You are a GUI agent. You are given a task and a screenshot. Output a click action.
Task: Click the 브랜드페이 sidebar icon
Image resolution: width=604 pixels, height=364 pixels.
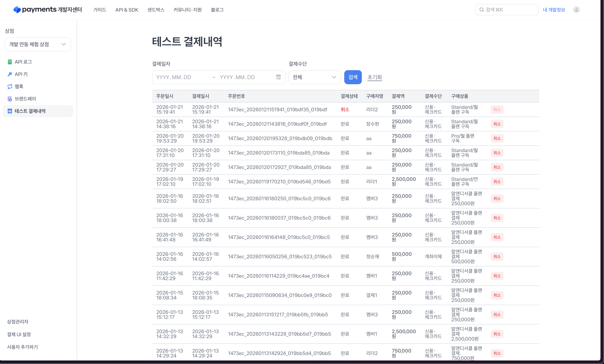click(x=10, y=99)
